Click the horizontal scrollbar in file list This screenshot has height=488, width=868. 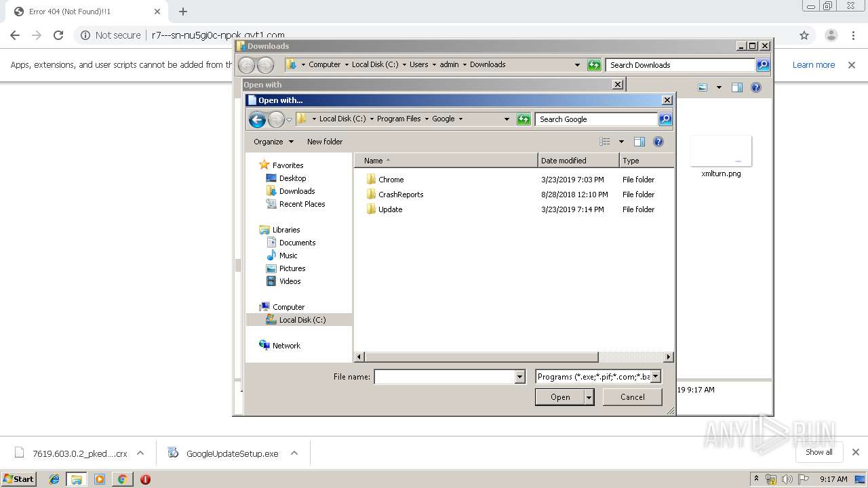(481, 357)
